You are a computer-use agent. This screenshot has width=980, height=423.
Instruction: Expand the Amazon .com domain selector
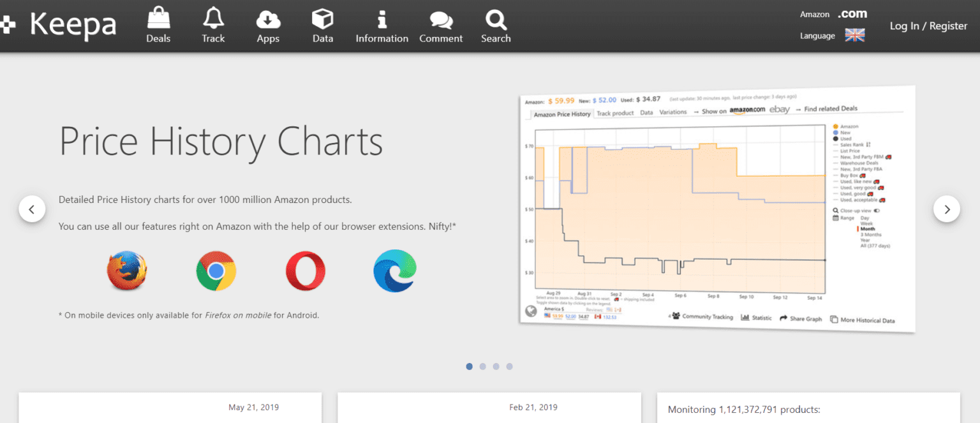(x=852, y=13)
